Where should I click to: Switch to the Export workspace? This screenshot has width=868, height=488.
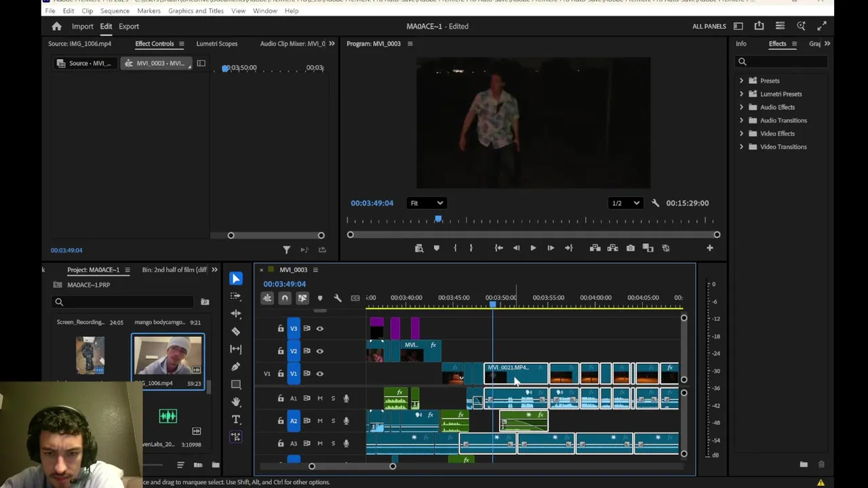coord(129,26)
